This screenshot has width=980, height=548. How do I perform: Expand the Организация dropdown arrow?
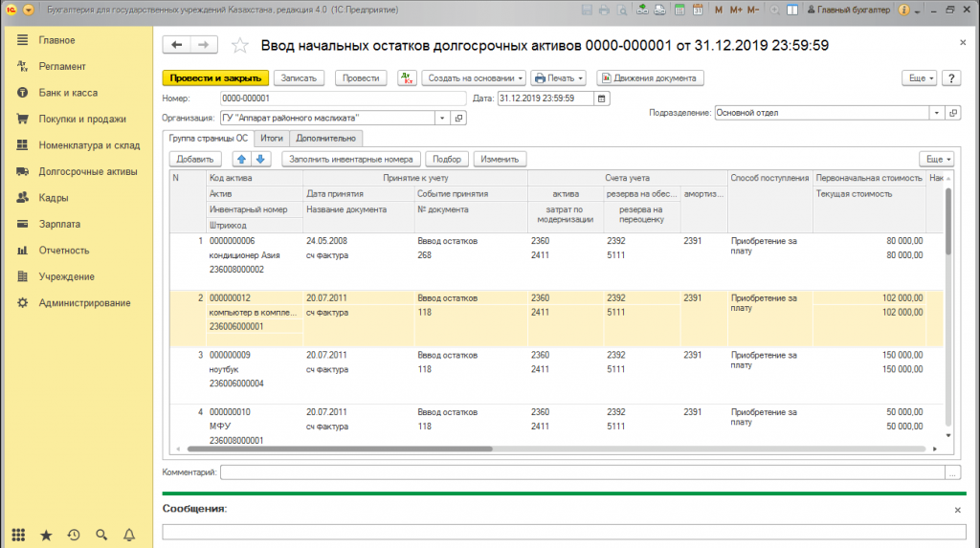coord(441,118)
